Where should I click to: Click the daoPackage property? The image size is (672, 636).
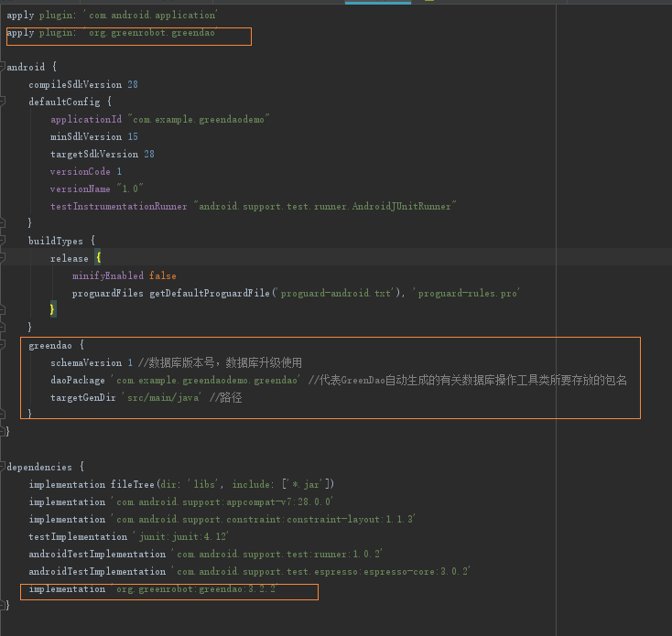(x=78, y=380)
